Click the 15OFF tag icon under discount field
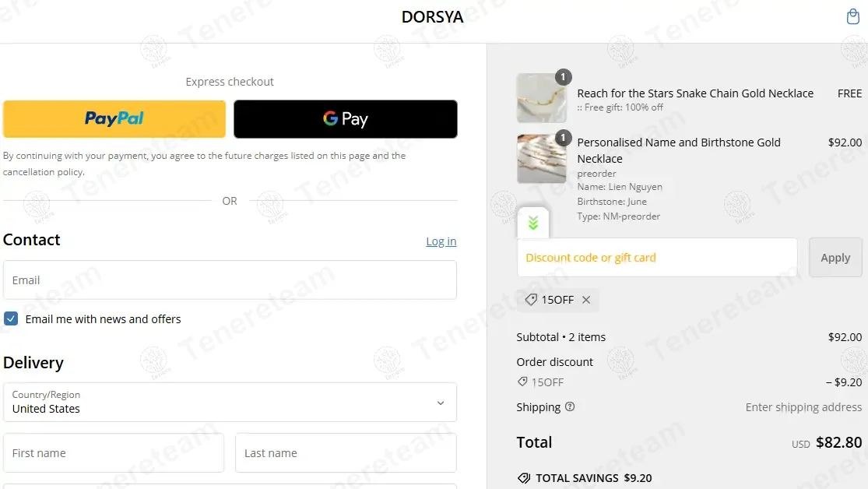The height and width of the screenshot is (489, 868). tap(531, 300)
